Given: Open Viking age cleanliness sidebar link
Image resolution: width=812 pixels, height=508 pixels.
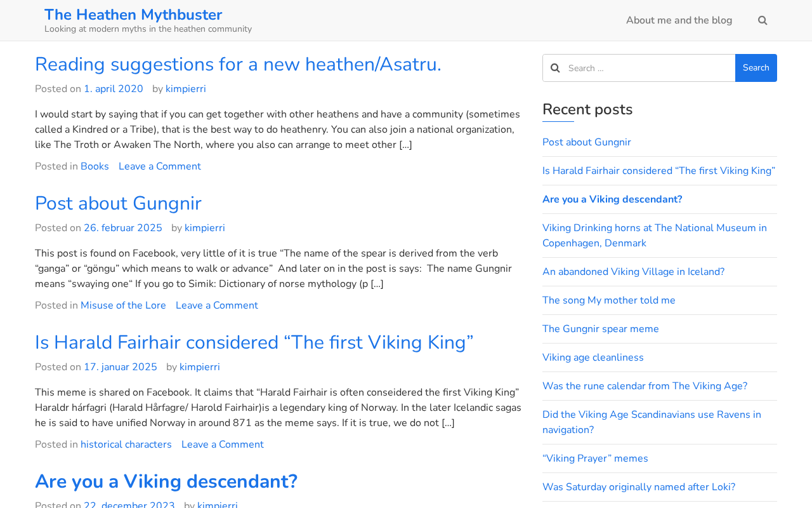Looking at the screenshot, I should tap(593, 358).
